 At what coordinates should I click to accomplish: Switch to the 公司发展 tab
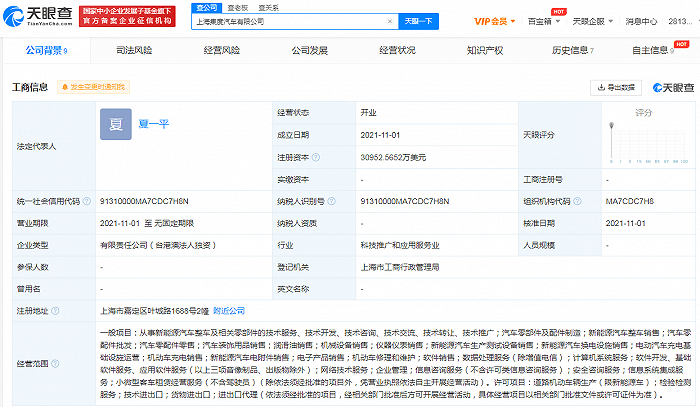coord(309,50)
